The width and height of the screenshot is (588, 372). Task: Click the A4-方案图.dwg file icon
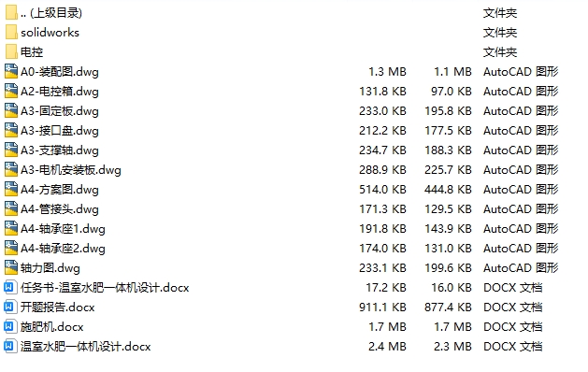(x=11, y=190)
